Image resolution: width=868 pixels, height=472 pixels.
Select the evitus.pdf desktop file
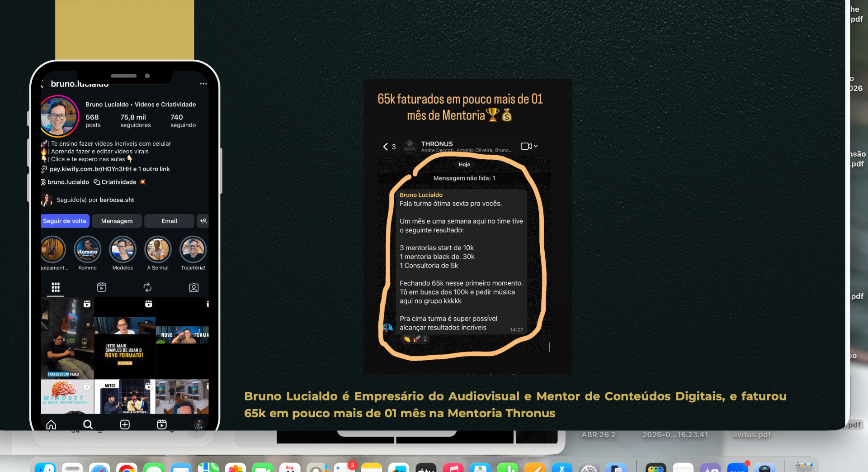click(x=752, y=435)
